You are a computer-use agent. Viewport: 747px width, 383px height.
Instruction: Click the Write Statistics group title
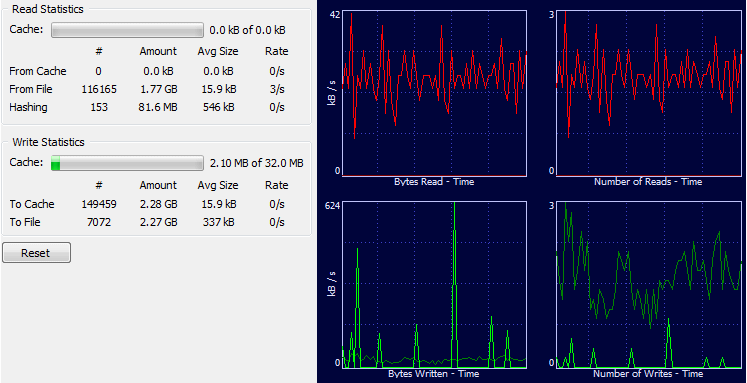tap(48, 142)
